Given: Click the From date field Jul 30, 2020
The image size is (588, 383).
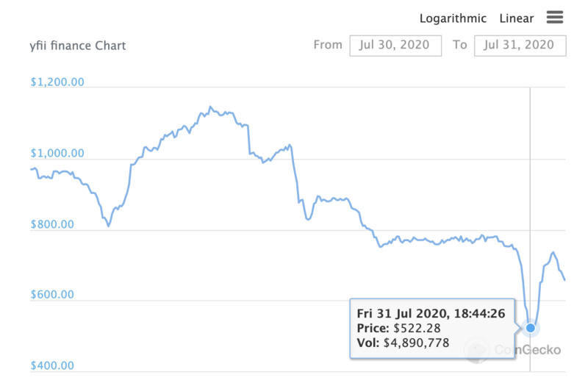Looking at the screenshot, I should click(x=395, y=45).
